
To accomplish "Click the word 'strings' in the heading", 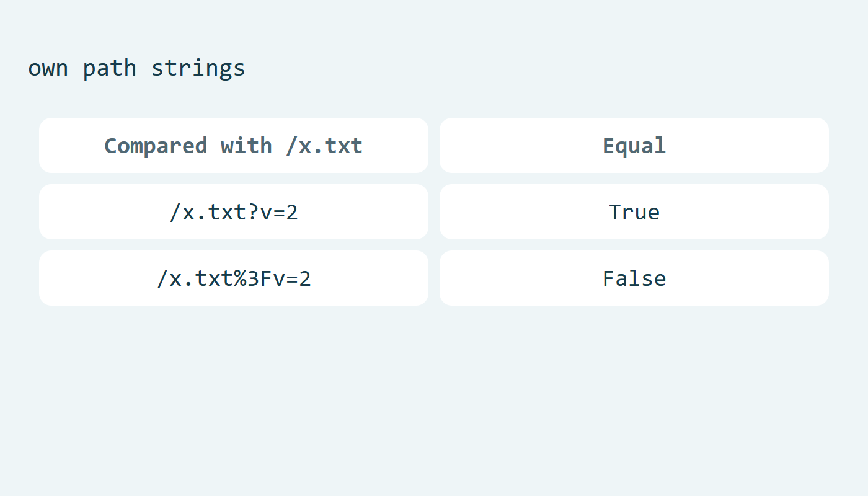I will click(198, 68).
